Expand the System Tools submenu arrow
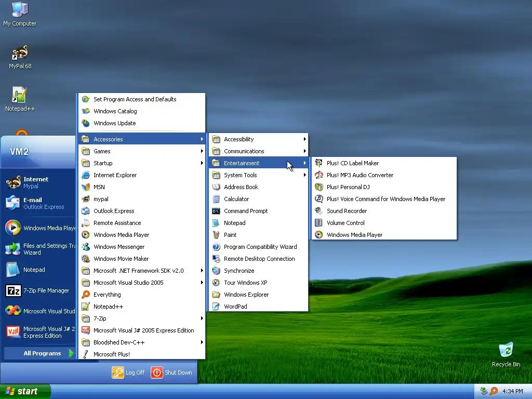The image size is (532, 399). point(304,175)
